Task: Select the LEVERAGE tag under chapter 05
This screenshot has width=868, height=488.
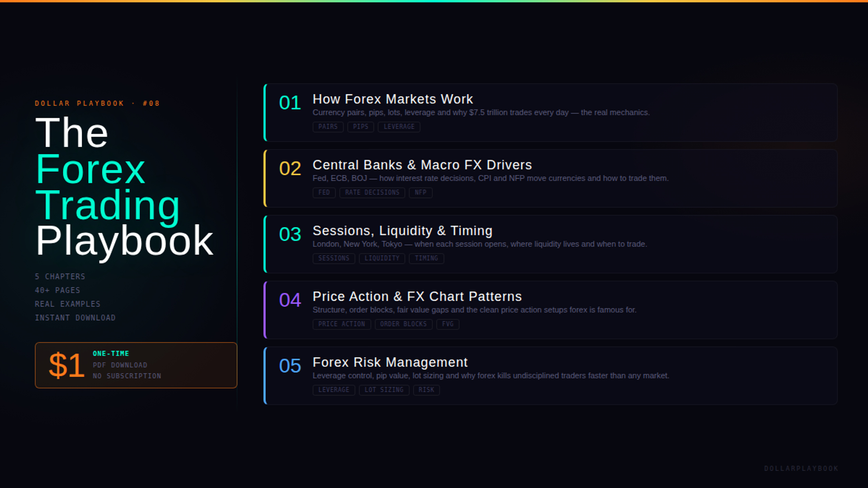Action: pos(334,390)
